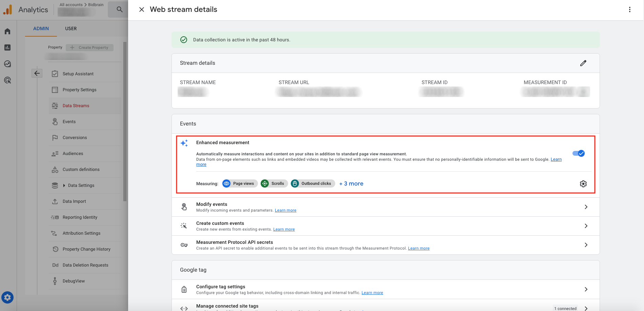Open the three-dot more options menu
The width and height of the screenshot is (644, 311).
630,9
